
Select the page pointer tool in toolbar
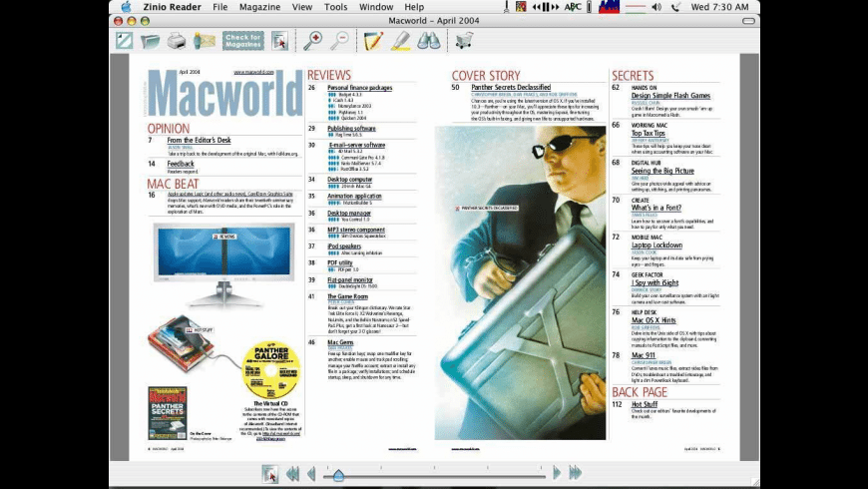click(280, 41)
